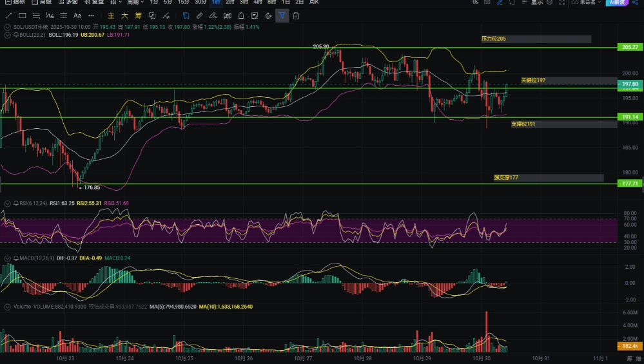Switch to the 4时 timeframe
The image size is (644, 364).
coord(258,3)
